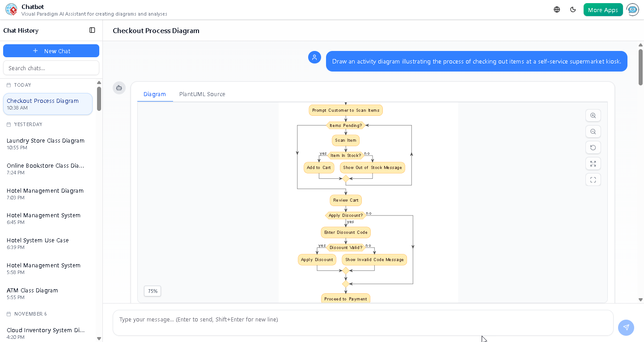
Task: Enter fullscreen diagram mode
Action: click(593, 179)
